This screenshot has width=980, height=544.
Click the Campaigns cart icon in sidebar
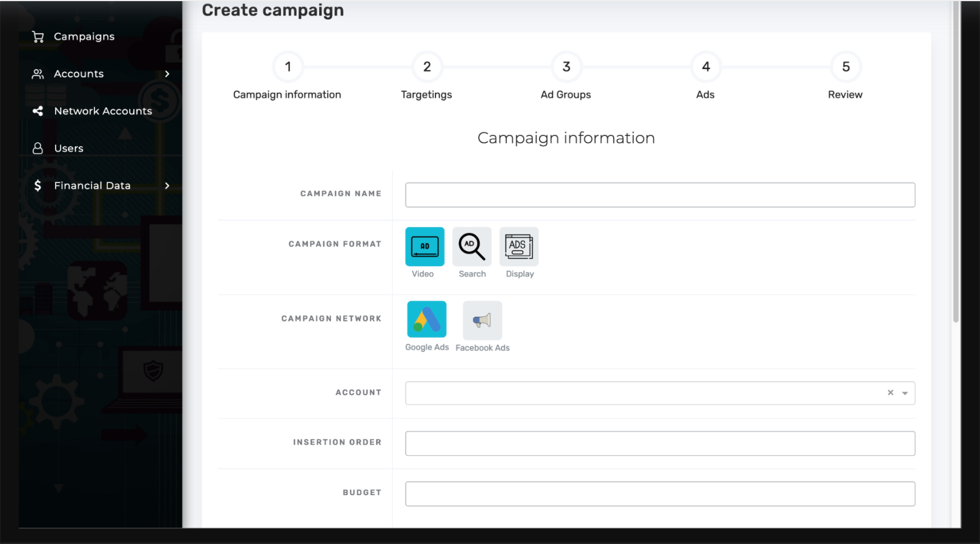point(38,36)
